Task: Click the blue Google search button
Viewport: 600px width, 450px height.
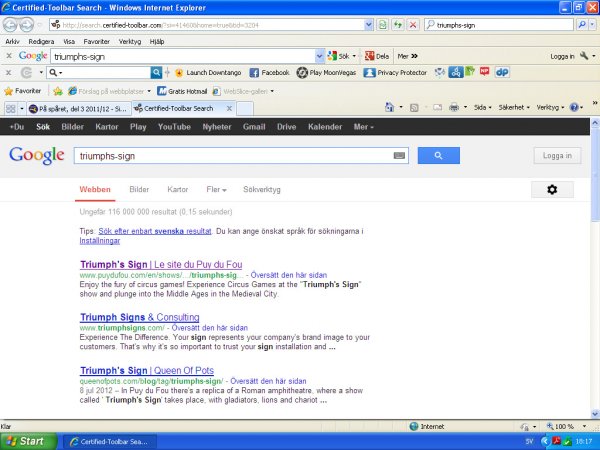Action: pos(439,155)
